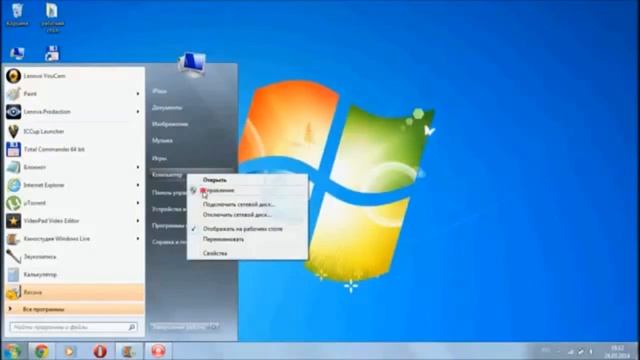This screenshot has width=640, height=360.
Task: Open the Корзина recycle bin desktop icon
Action: tap(17, 15)
